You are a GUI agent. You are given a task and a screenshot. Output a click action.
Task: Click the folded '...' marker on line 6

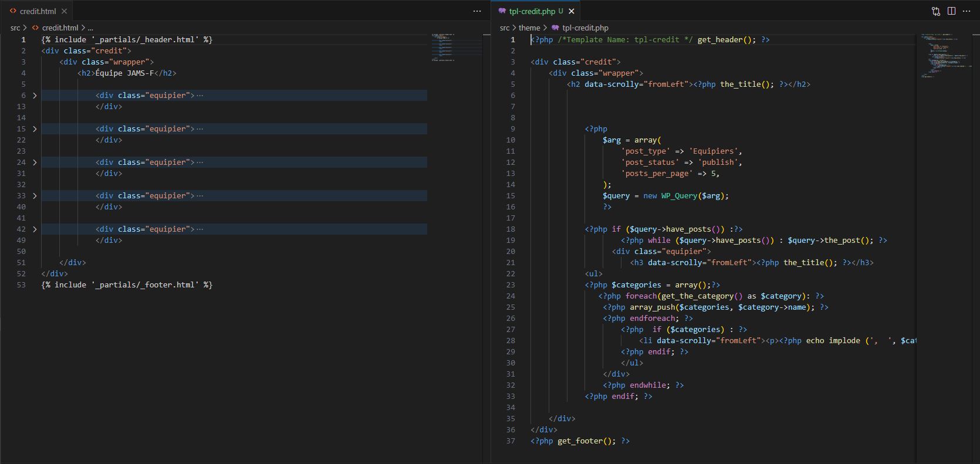(200, 95)
